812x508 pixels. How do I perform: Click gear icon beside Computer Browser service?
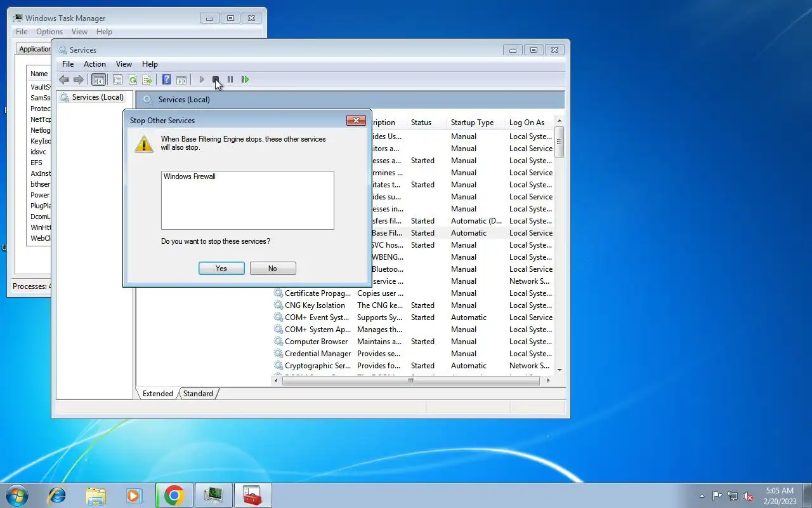tap(278, 342)
